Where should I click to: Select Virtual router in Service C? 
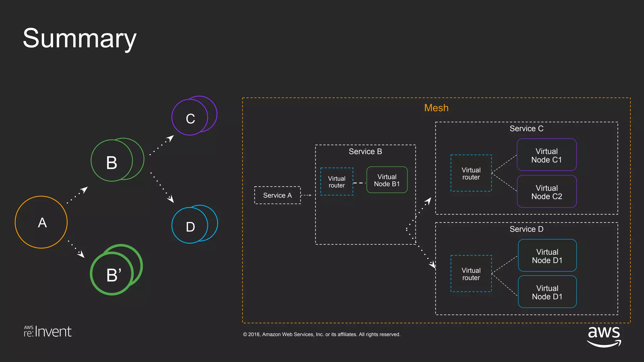471,173
